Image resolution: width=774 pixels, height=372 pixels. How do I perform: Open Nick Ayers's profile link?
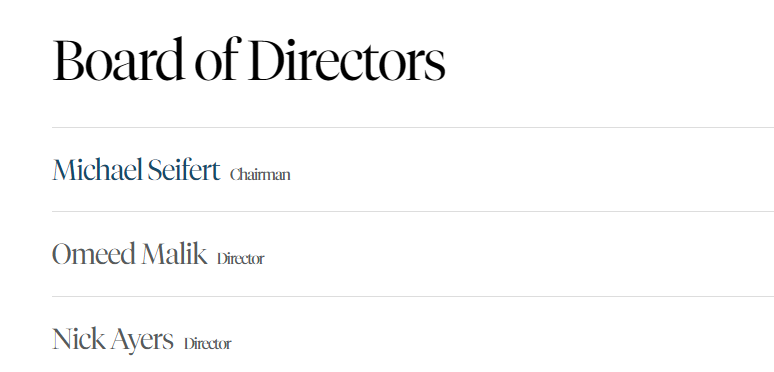(x=113, y=340)
